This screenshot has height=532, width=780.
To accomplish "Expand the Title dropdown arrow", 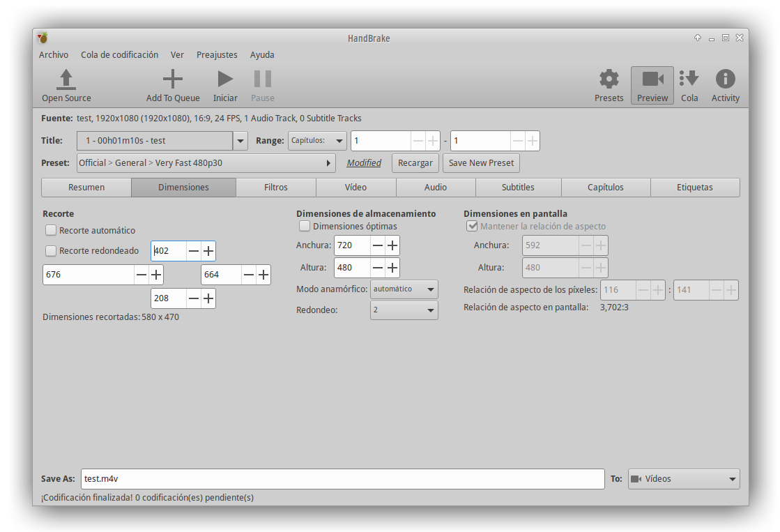I will [240, 141].
